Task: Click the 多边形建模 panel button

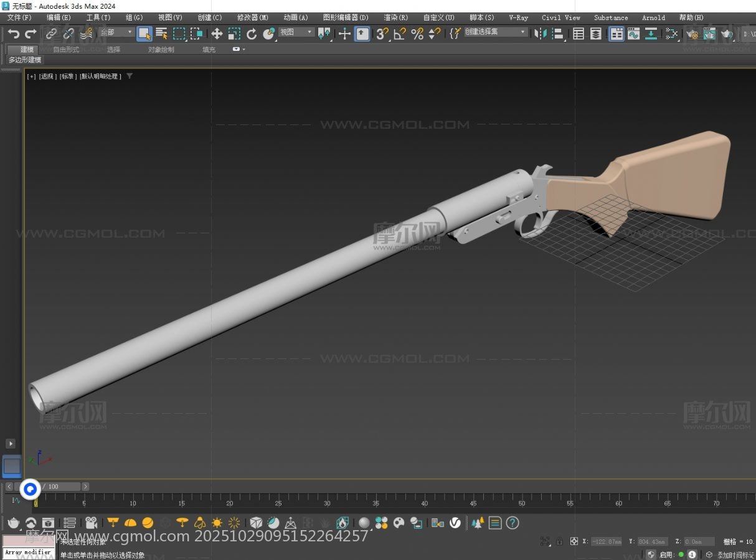Action: [x=25, y=60]
